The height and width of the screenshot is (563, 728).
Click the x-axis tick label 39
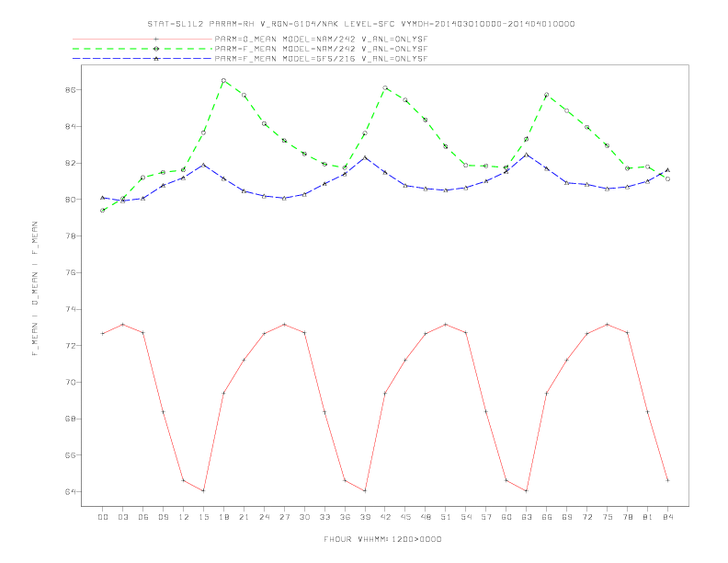click(365, 517)
